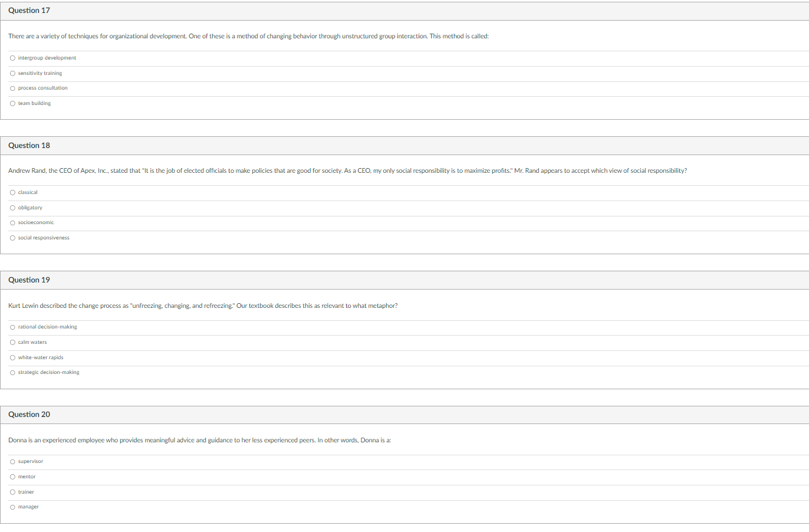This screenshot has height=532, width=809.
Task: Select 'socioeconomic' radio button
Action: click(12, 223)
